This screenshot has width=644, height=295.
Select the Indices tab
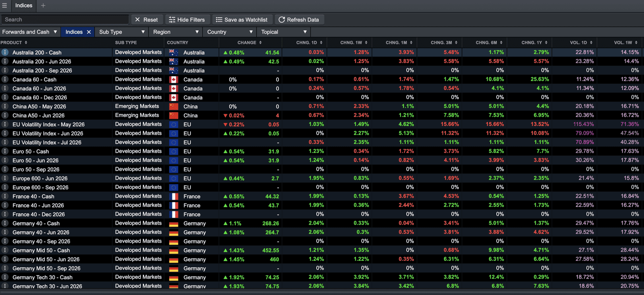(24, 6)
